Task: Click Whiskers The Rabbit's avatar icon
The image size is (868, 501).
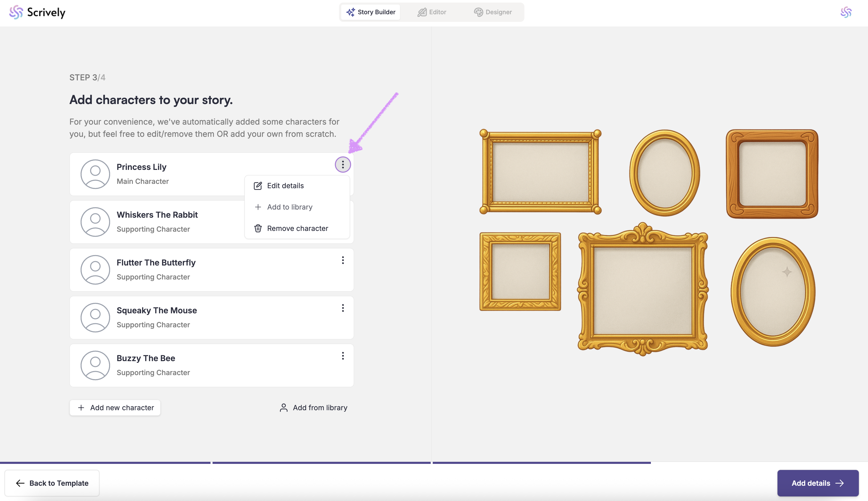Action: click(x=95, y=222)
